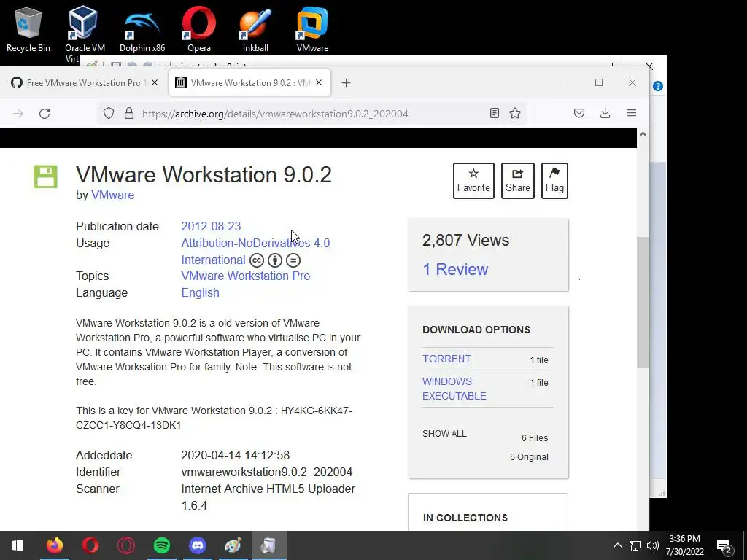
Task: Toggle reader view icon
Action: [x=494, y=113]
